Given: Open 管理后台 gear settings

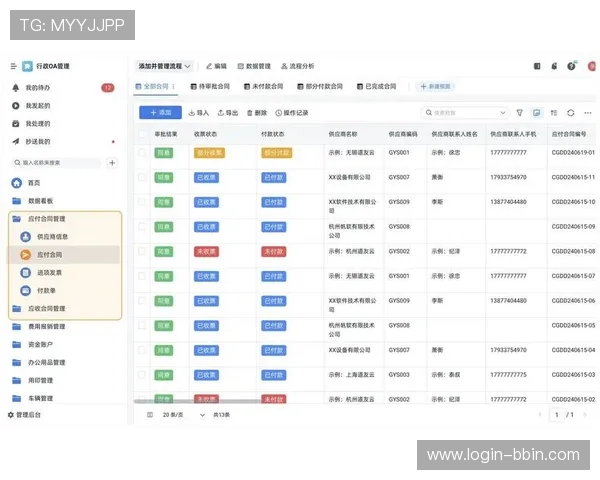Looking at the screenshot, I should [24, 415].
